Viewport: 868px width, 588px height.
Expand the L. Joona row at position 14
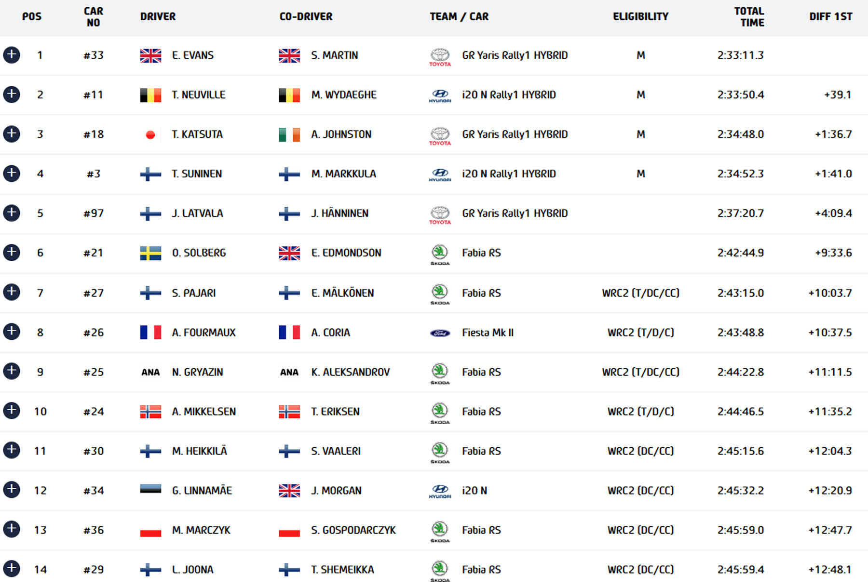click(x=12, y=569)
